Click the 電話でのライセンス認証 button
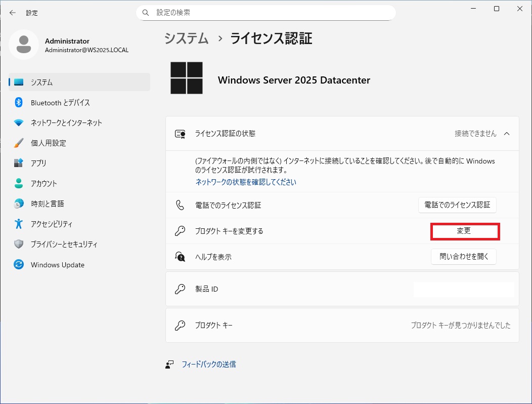Screen dimensions: 532x404 [x=457, y=205]
